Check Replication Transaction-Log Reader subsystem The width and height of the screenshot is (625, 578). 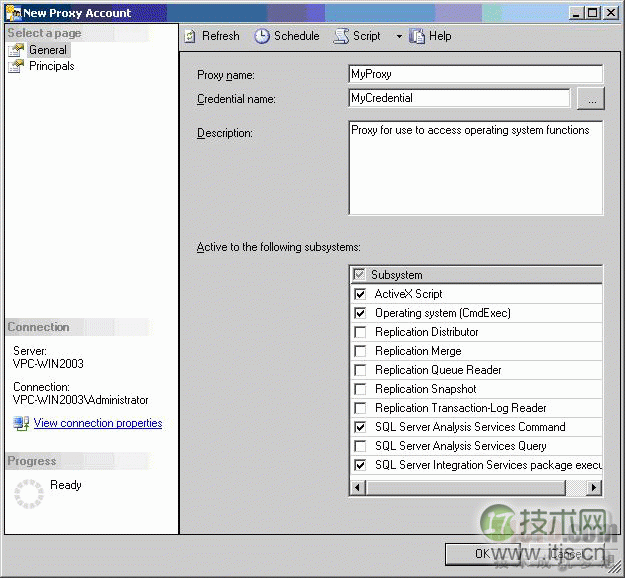point(360,408)
